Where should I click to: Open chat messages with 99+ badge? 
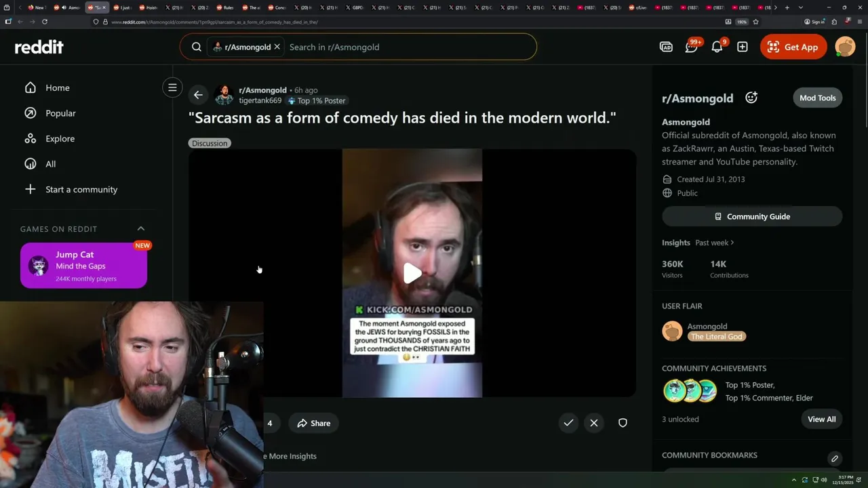pyautogui.click(x=692, y=47)
